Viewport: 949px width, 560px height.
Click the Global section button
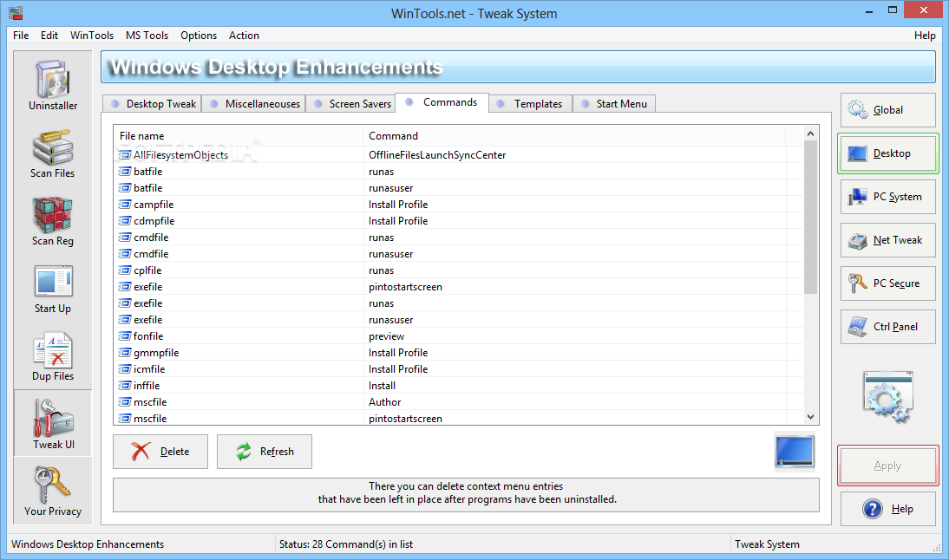[x=888, y=110]
